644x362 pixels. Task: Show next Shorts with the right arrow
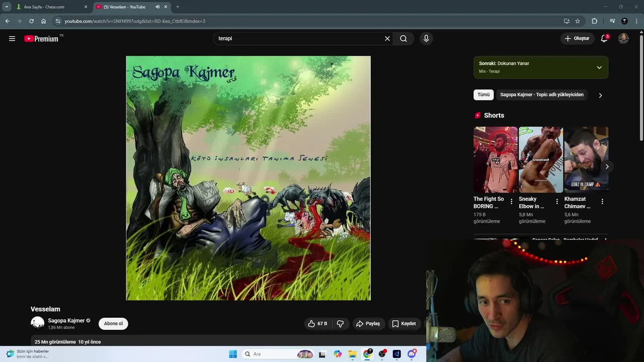[607, 166]
